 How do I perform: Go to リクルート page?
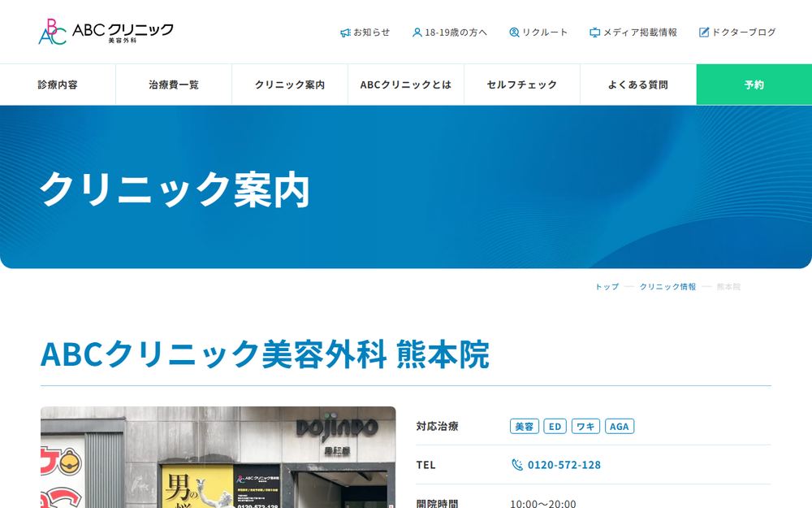point(538,33)
